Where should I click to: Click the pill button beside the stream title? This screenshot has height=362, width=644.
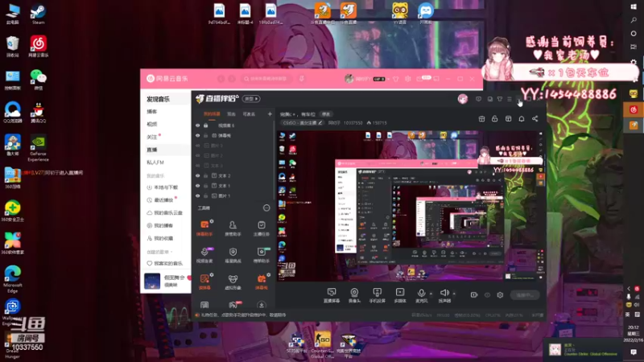pos(326,114)
